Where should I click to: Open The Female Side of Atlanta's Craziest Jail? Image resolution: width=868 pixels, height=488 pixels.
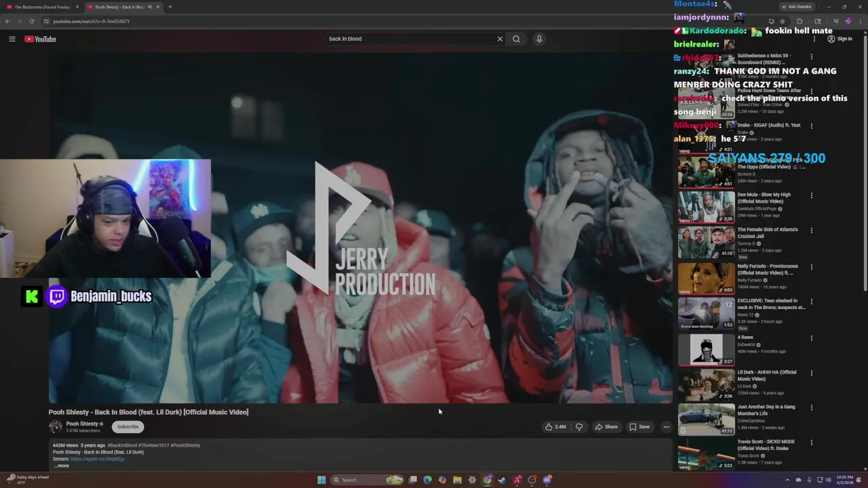(768, 232)
